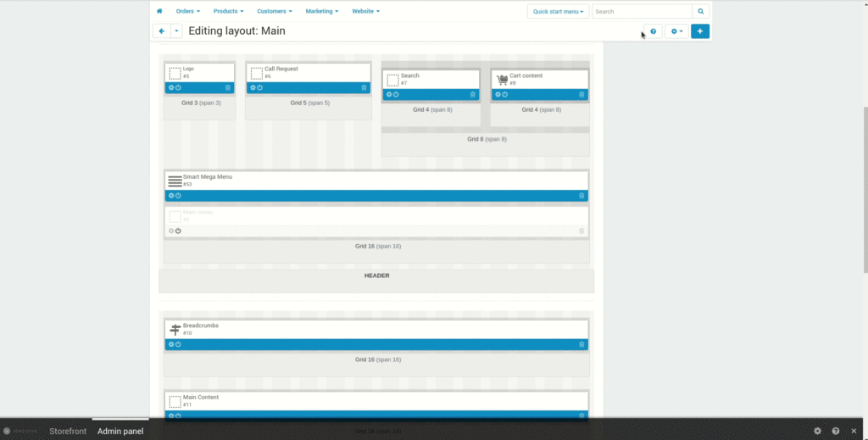
Task: Delete the Breadcrumbs block
Action: [x=581, y=344]
